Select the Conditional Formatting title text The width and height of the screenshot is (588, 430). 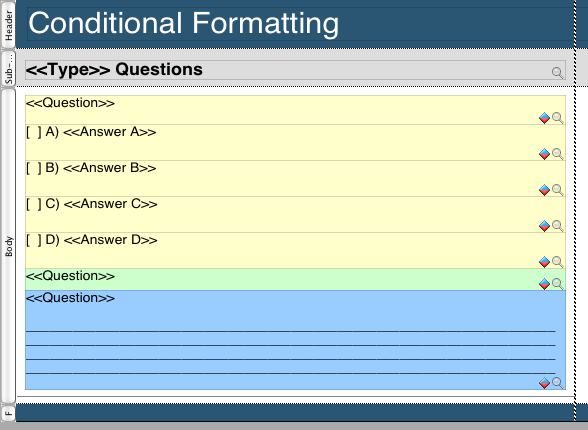pyautogui.click(x=183, y=23)
